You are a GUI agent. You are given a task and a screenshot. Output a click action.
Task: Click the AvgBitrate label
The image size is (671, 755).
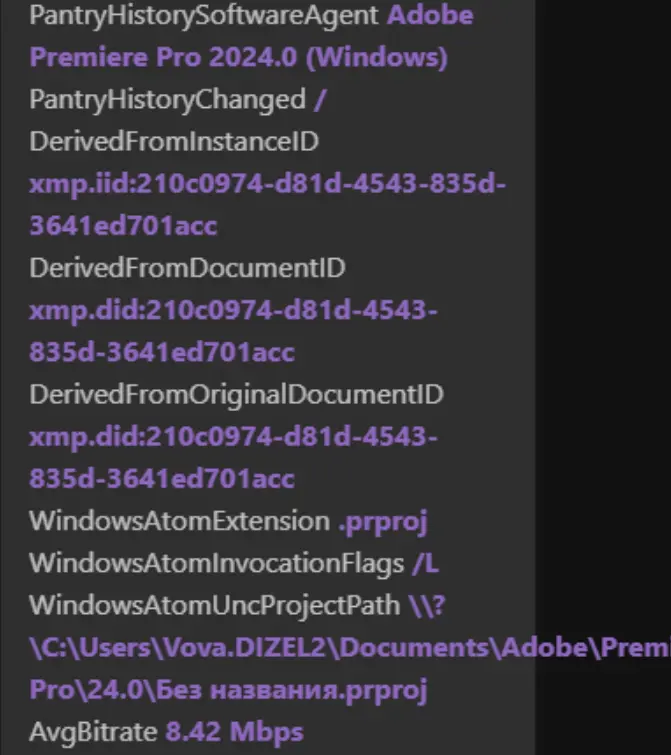pos(93,732)
